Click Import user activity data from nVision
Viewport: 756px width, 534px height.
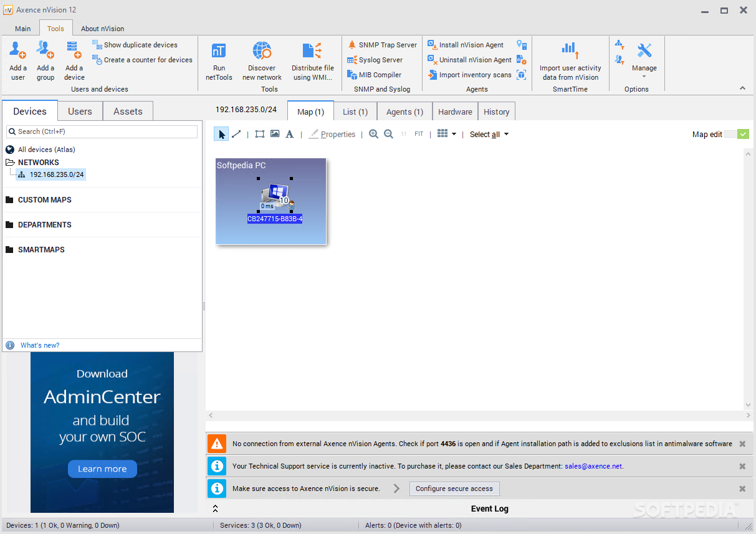(570, 61)
